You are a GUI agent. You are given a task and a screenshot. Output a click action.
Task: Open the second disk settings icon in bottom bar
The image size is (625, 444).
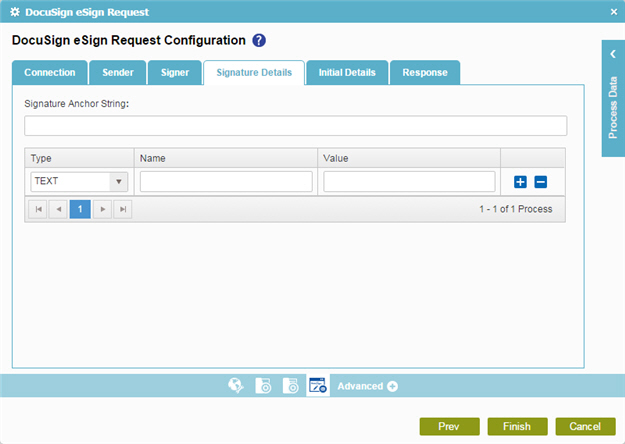point(290,385)
